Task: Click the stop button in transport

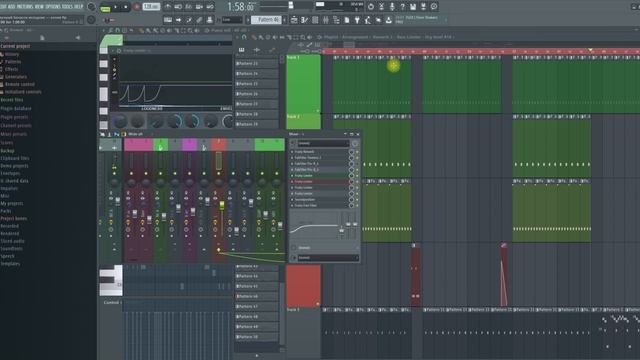Action: [x=125, y=7]
